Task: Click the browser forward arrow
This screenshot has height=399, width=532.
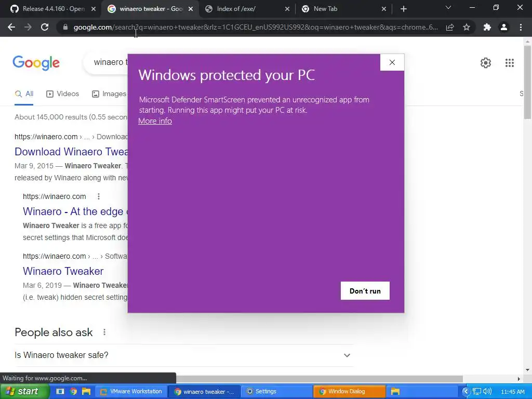Action: pyautogui.click(x=28, y=27)
